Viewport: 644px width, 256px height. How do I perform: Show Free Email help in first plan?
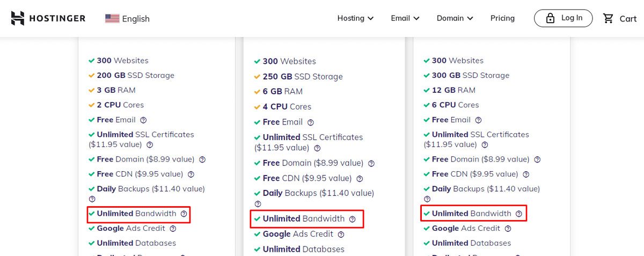[x=143, y=120]
